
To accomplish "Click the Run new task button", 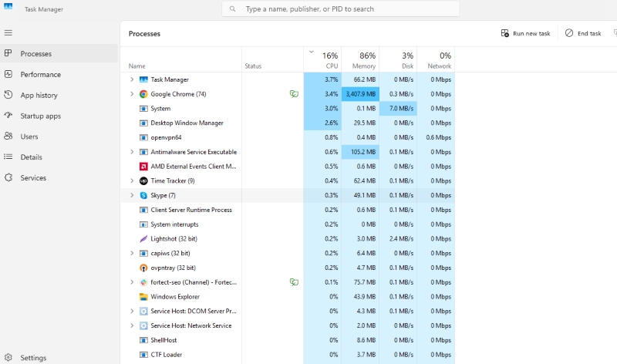I will pyautogui.click(x=525, y=33).
